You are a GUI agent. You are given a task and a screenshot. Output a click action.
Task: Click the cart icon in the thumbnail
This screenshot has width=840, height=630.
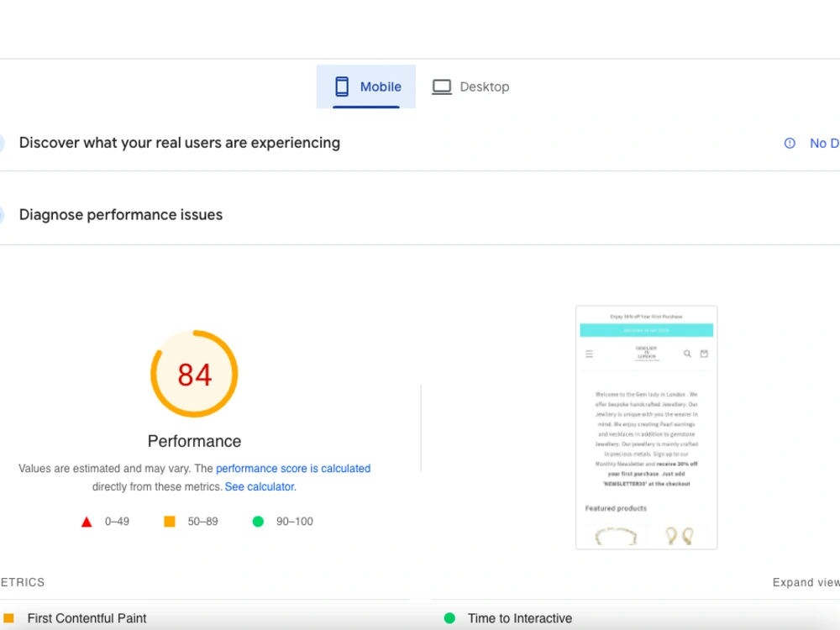click(x=705, y=354)
